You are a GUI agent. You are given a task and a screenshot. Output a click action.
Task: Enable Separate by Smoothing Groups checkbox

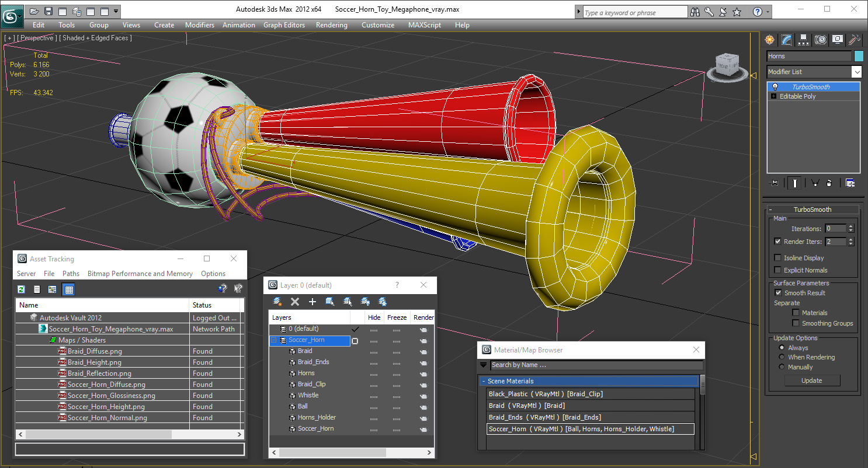coord(796,323)
